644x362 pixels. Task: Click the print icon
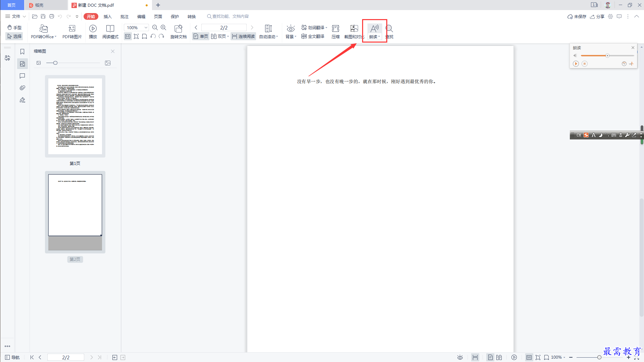coord(51,16)
